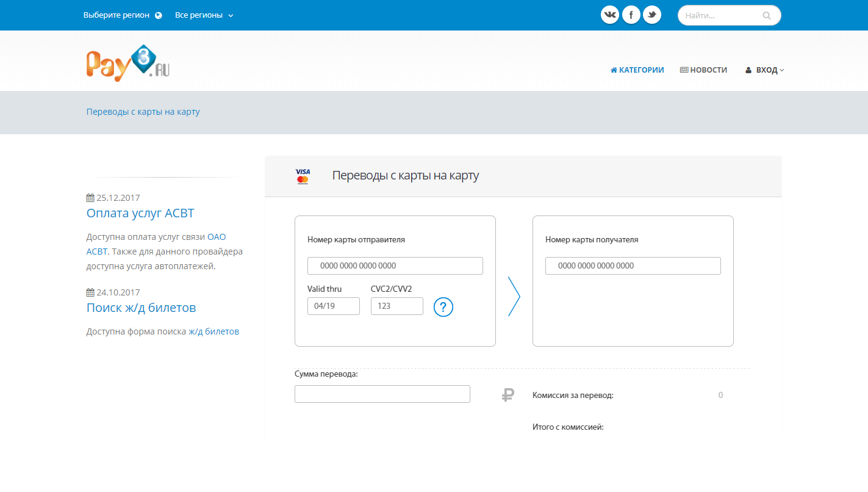Screen dimensions: 868x492
Task: Open the Оплата услуг АСВТ article link
Action: click(x=140, y=212)
